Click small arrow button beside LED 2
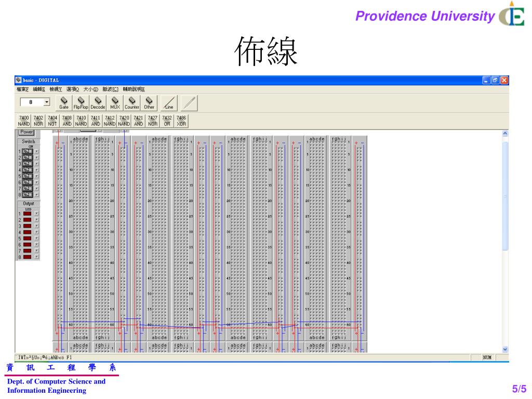The width and height of the screenshot is (532, 399). [37, 220]
